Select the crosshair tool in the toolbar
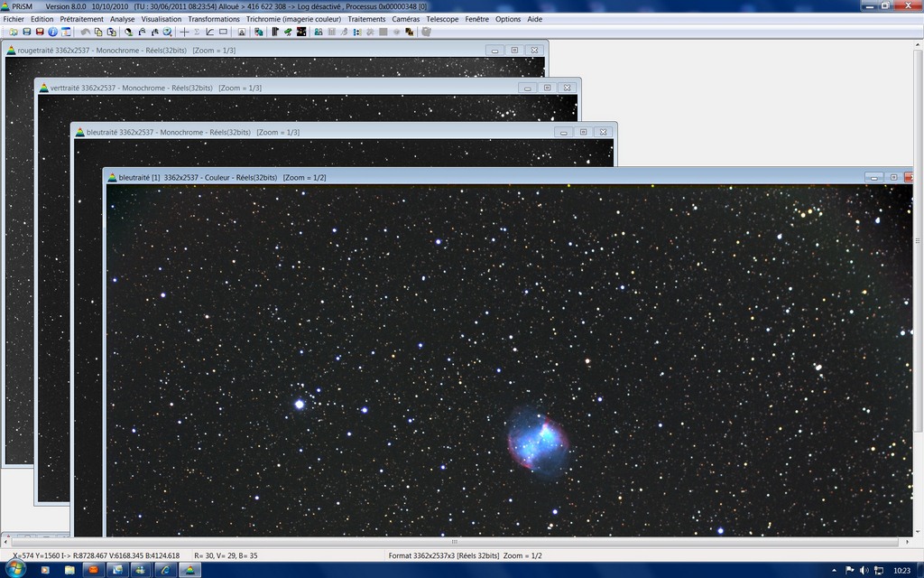Image resolution: width=924 pixels, height=578 pixels. point(185,32)
